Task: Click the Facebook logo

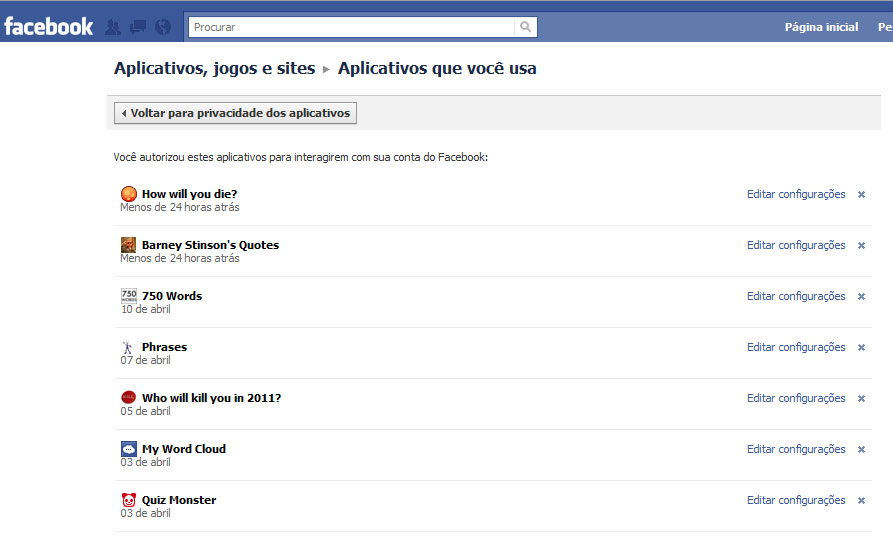Action: pos(48,27)
